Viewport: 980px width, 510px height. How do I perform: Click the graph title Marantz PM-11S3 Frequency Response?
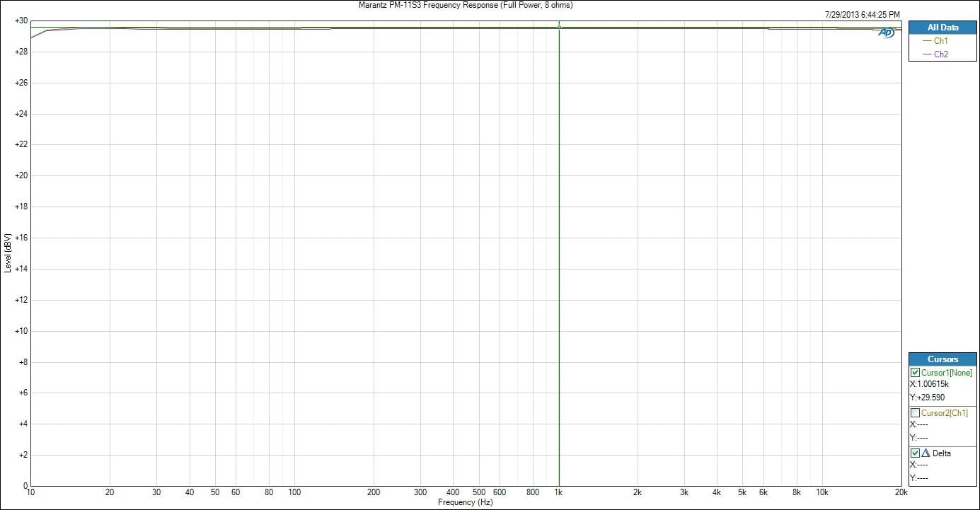[466, 5]
